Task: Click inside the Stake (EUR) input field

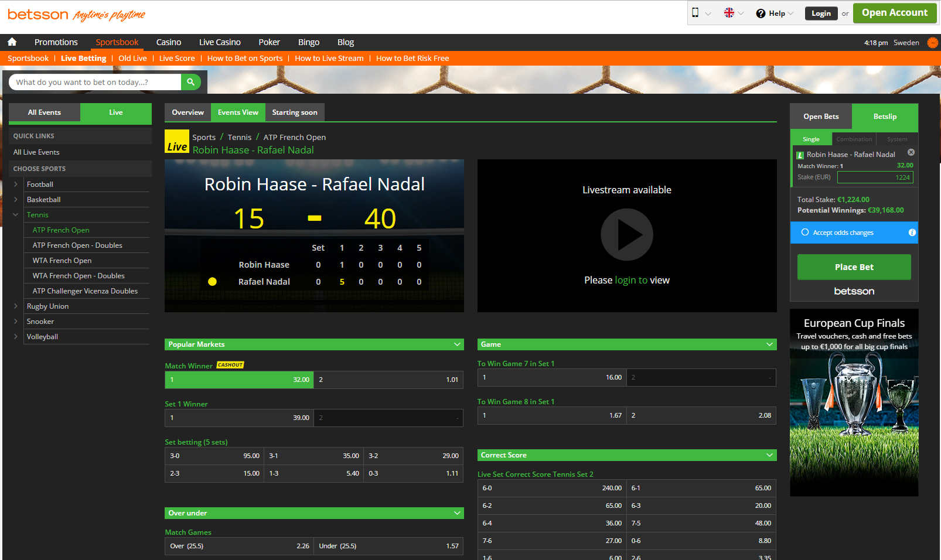Action: (x=875, y=177)
